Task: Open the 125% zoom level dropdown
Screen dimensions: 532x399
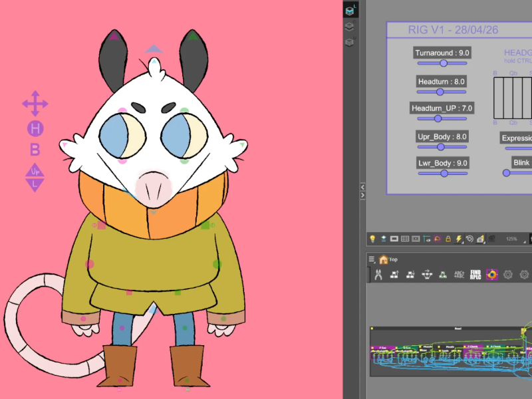Action: [x=515, y=239]
